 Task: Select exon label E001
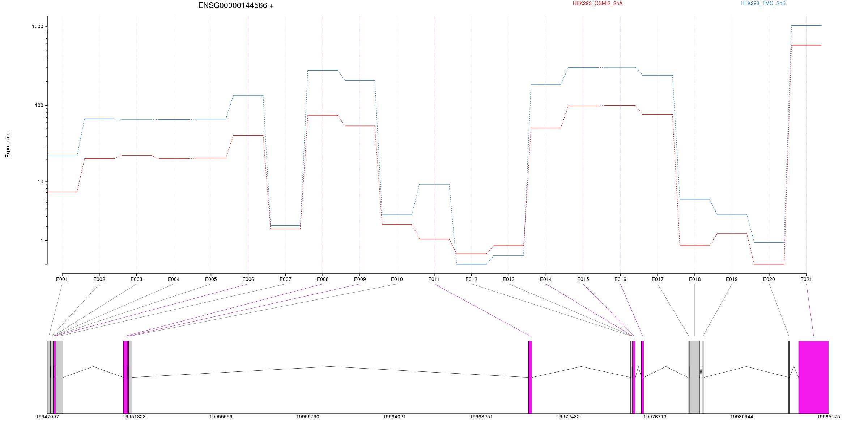tap(62, 279)
